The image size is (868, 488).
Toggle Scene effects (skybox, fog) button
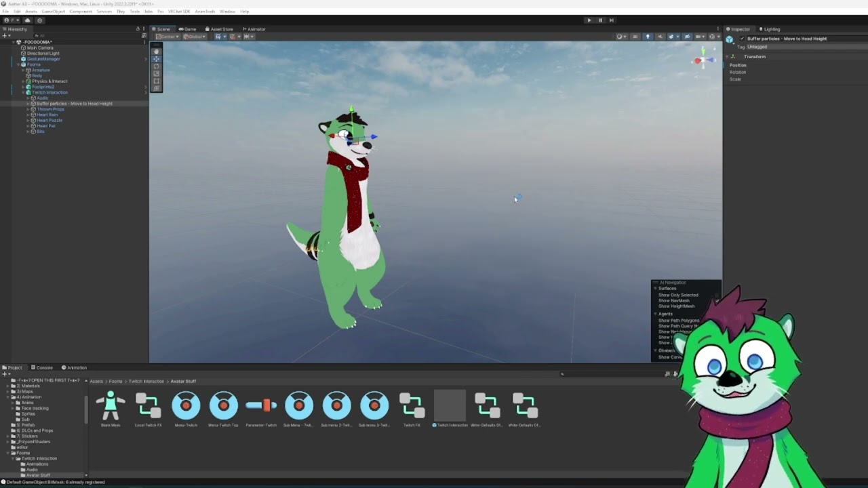point(673,37)
